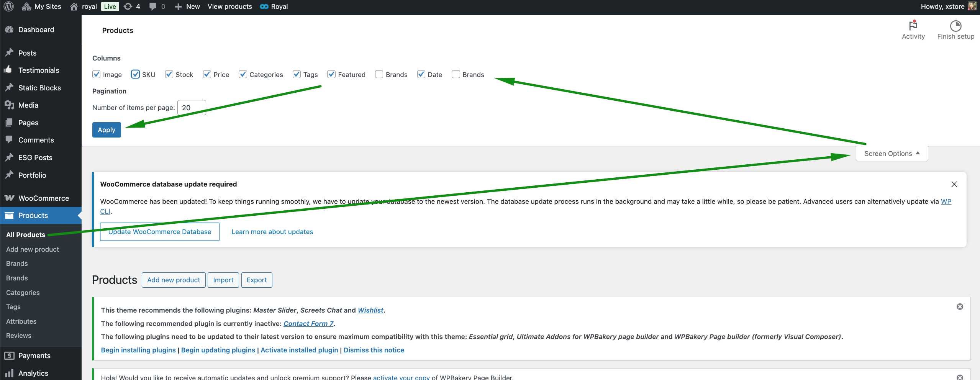980x380 pixels.
Task: Toggle the SKU column checkbox
Action: [135, 74]
